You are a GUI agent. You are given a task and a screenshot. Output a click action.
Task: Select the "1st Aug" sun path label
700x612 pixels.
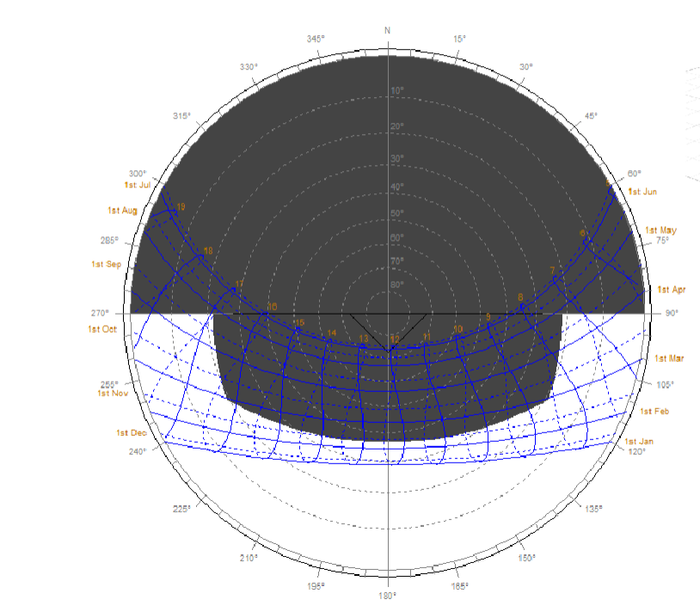click(x=122, y=211)
